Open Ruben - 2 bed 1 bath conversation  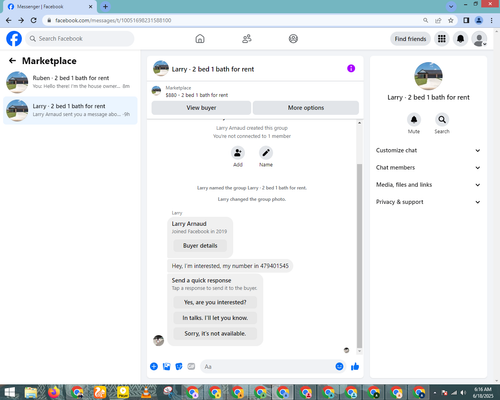tap(70, 82)
